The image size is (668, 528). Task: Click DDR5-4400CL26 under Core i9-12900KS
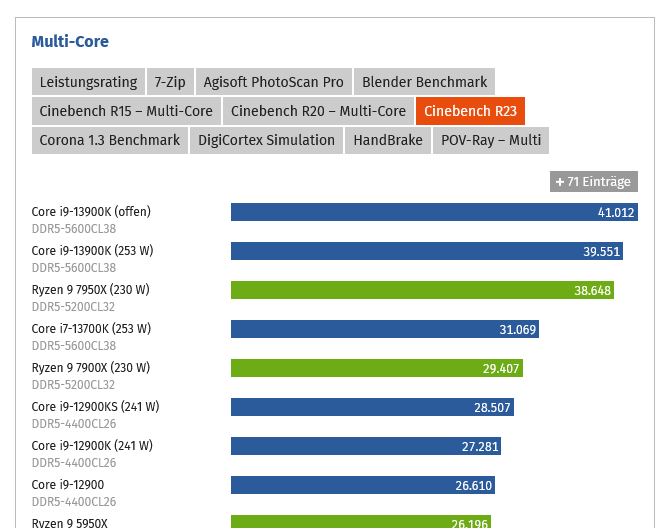(74, 424)
